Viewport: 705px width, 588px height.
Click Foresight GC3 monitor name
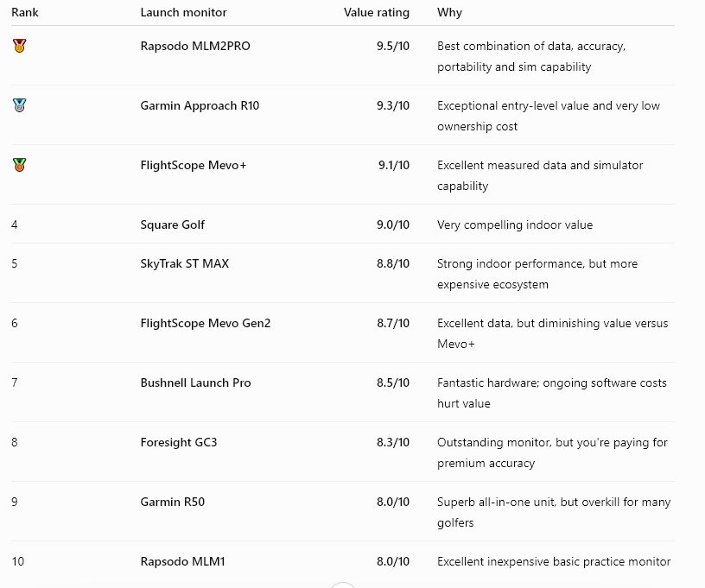(179, 442)
